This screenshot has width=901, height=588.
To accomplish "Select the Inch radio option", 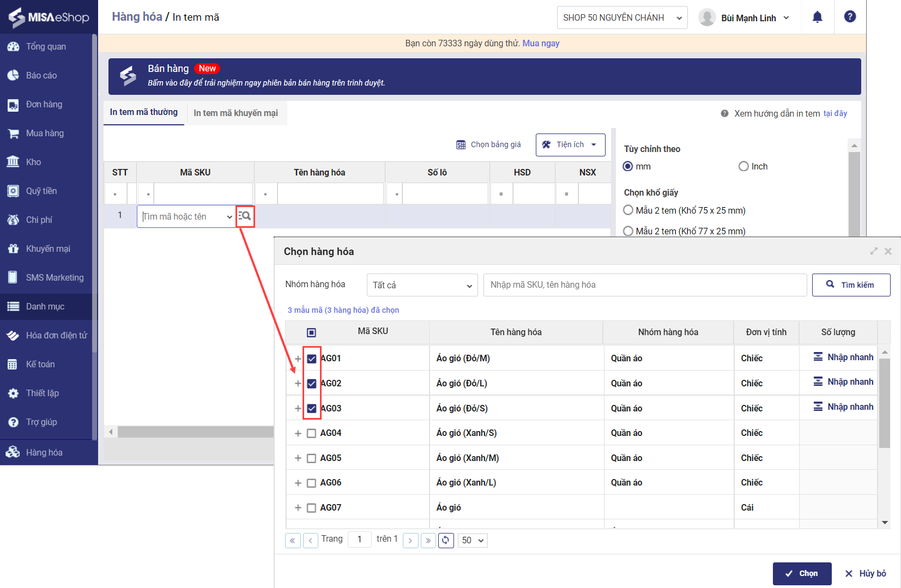I will [743, 166].
